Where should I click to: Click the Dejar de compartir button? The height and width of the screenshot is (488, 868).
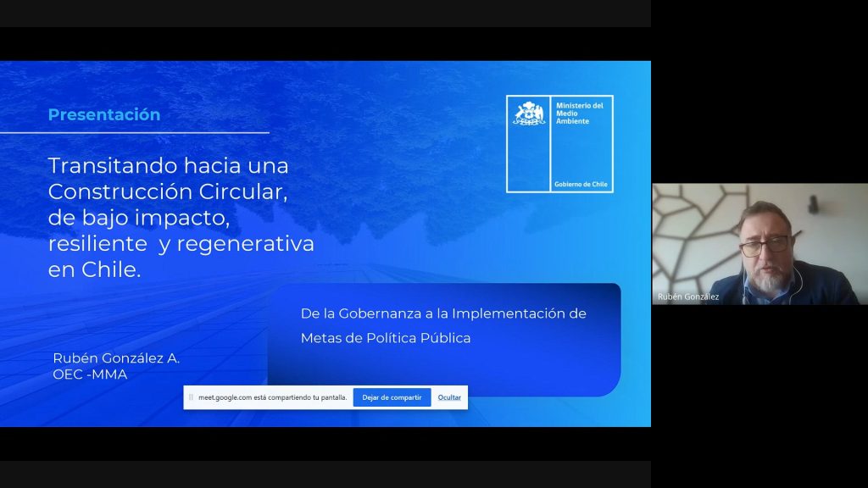[x=392, y=397]
